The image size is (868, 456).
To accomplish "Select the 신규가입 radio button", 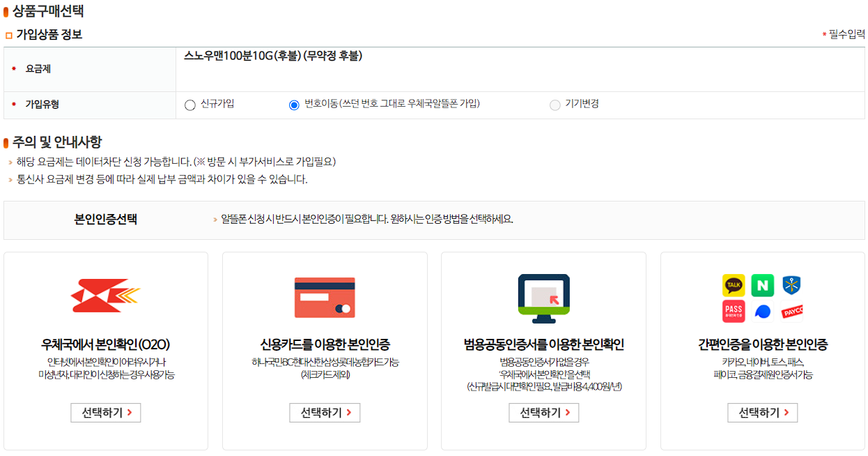I will 189,105.
